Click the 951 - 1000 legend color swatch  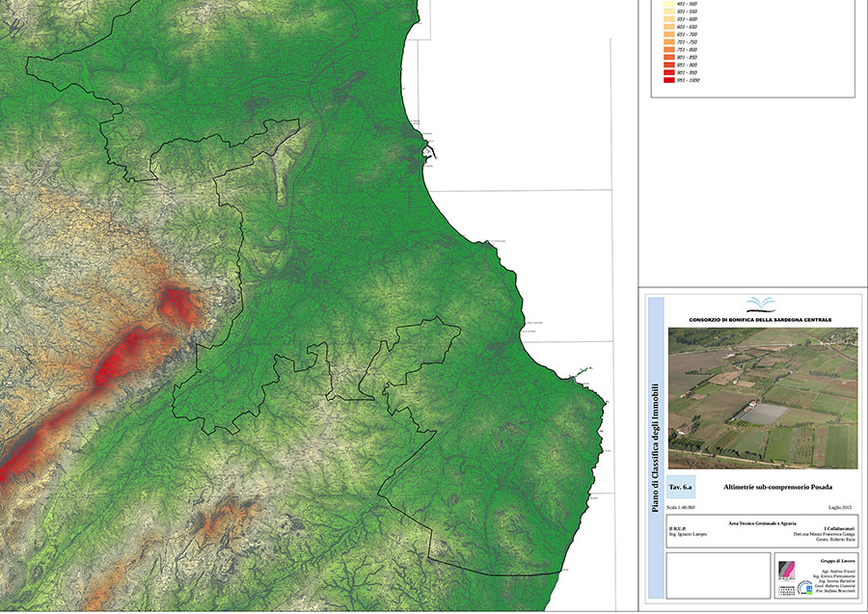tap(668, 80)
